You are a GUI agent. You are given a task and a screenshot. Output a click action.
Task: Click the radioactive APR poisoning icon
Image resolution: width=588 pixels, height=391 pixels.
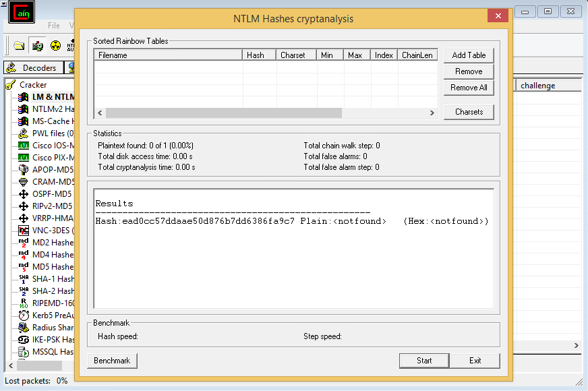tap(55, 46)
